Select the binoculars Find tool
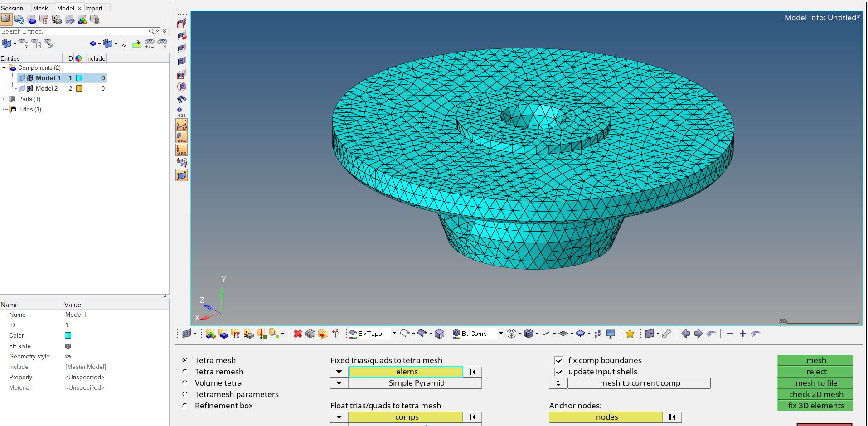This screenshot has height=426, width=868. coord(181,99)
